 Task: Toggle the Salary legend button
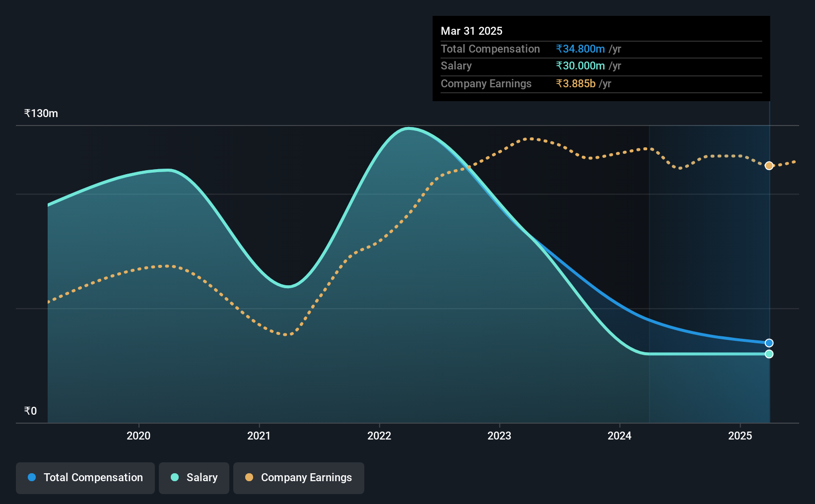click(x=194, y=478)
